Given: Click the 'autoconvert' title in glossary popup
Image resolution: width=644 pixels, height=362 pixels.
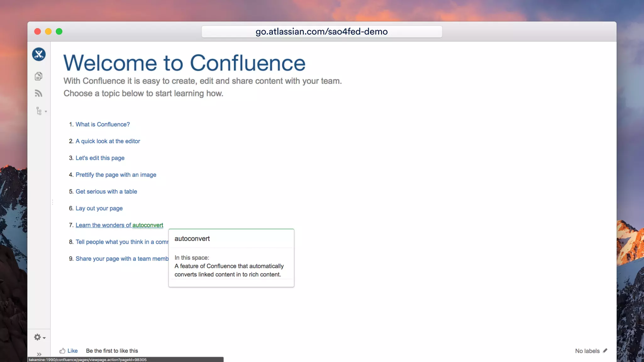Looking at the screenshot, I should point(192,239).
